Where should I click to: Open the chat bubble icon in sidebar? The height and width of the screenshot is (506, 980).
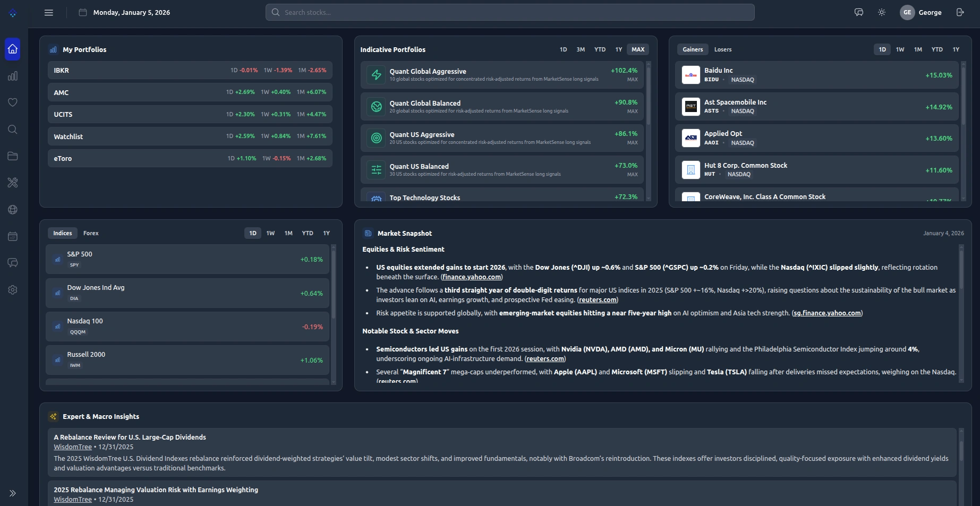coord(13,263)
